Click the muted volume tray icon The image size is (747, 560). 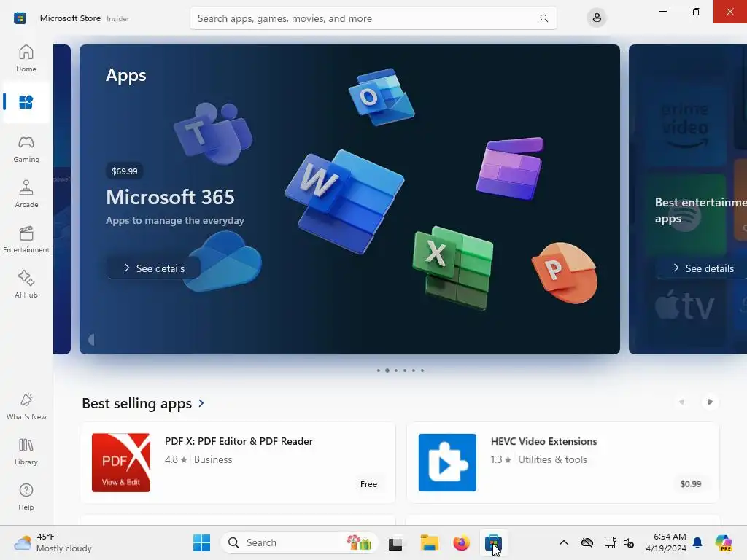629,542
